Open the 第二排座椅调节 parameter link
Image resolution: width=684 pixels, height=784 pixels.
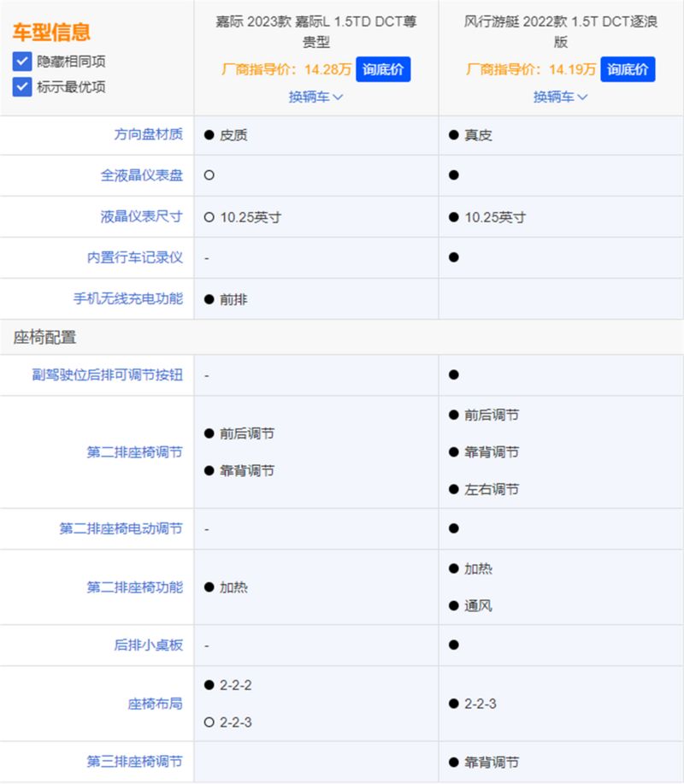pos(135,452)
